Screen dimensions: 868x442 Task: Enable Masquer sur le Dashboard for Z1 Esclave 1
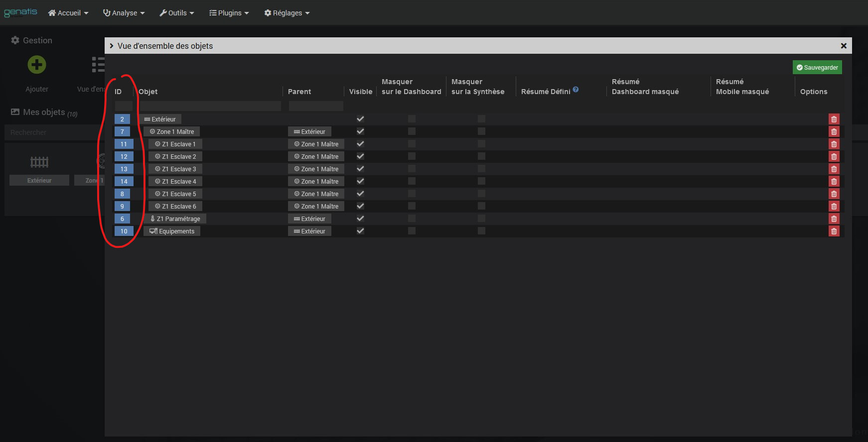tap(412, 144)
